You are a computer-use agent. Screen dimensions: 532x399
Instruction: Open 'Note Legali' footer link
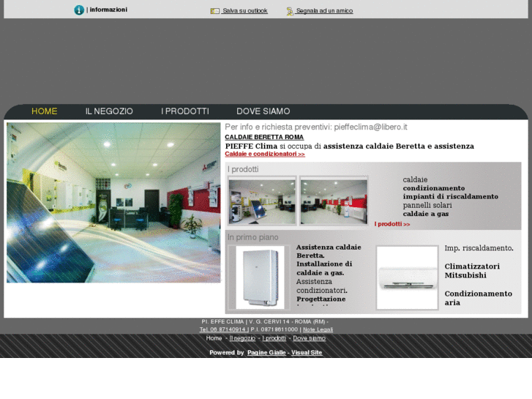pyautogui.click(x=318, y=329)
